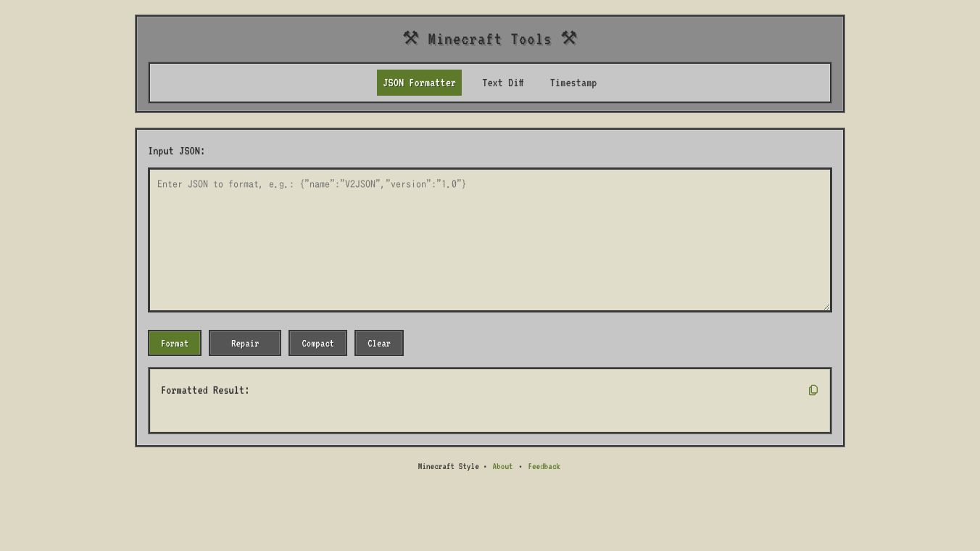Clear the JSON input
The height and width of the screenshot is (551, 980).
pyautogui.click(x=379, y=343)
